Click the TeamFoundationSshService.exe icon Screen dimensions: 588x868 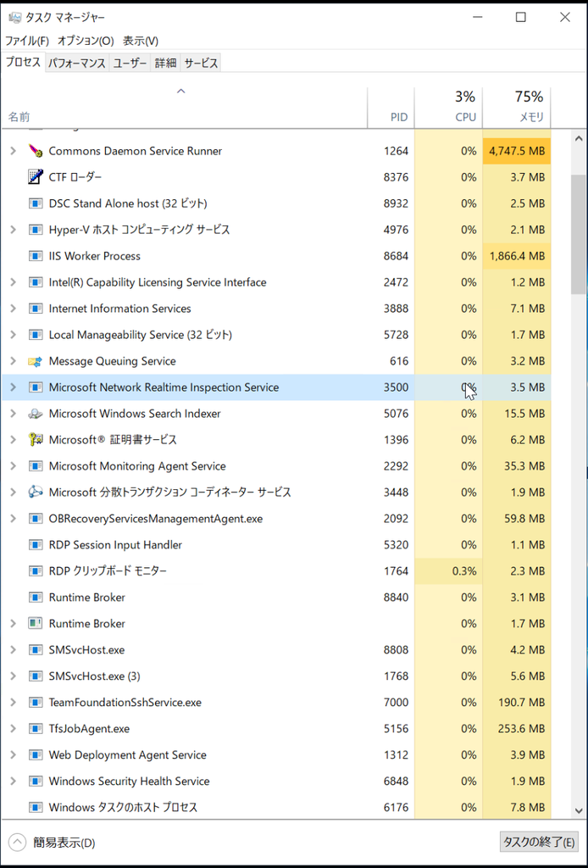click(36, 703)
